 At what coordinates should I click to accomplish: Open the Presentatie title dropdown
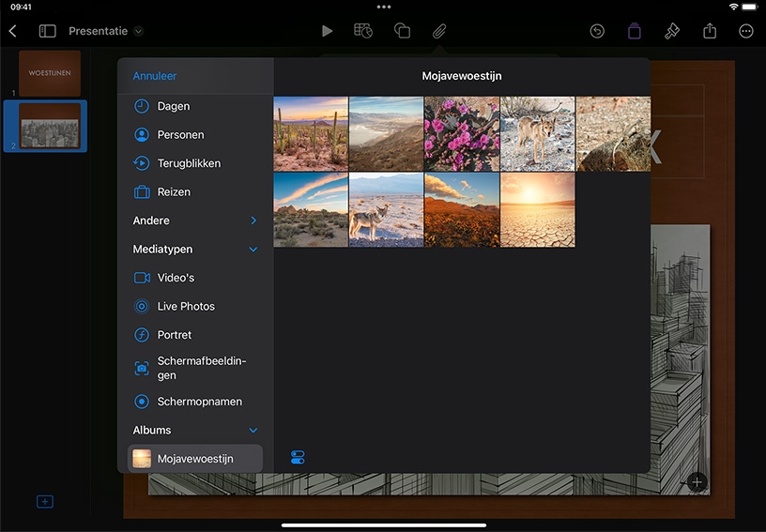coord(139,31)
